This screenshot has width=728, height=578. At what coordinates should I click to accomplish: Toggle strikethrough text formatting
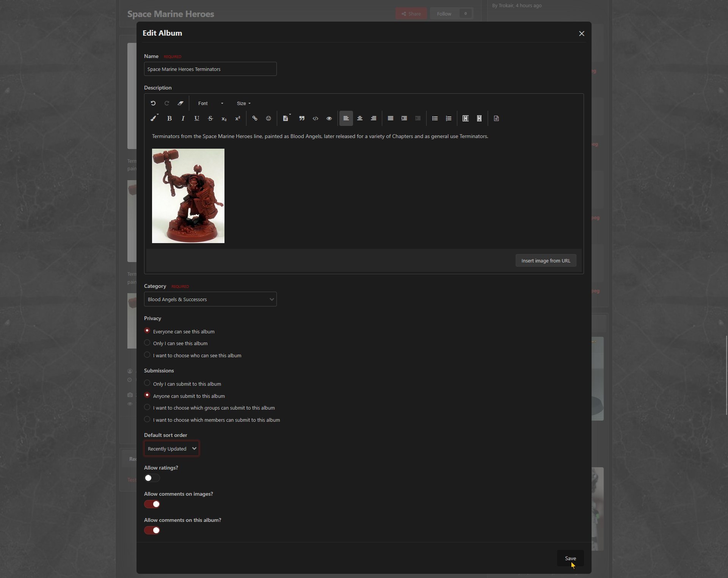point(210,118)
